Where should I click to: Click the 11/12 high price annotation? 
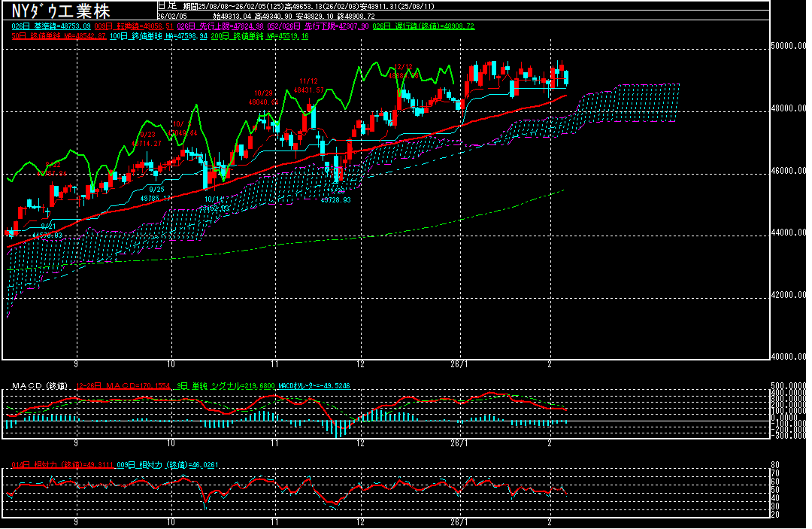coord(308,85)
